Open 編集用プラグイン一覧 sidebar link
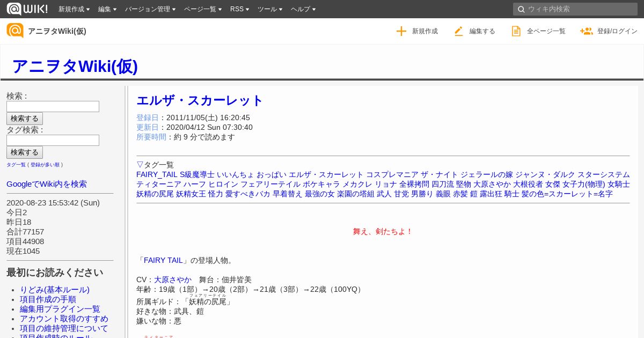Viewport: 644px width, 338px height. (60, 309)
